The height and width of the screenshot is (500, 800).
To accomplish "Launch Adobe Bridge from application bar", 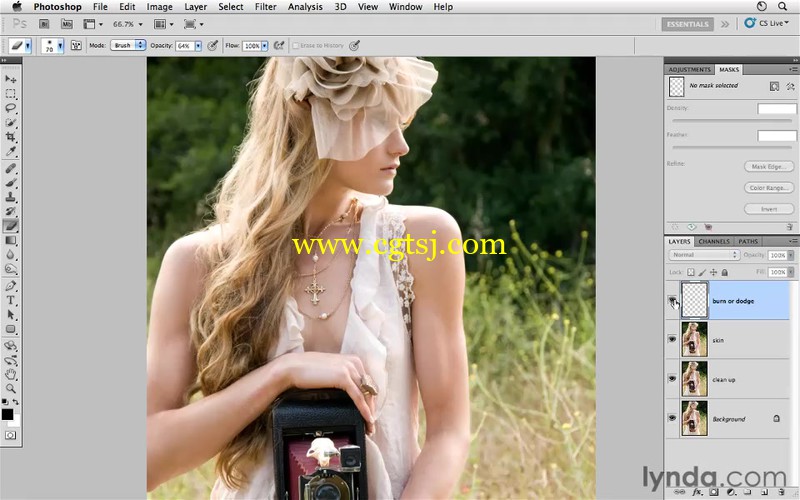I will tap(44, 24).
